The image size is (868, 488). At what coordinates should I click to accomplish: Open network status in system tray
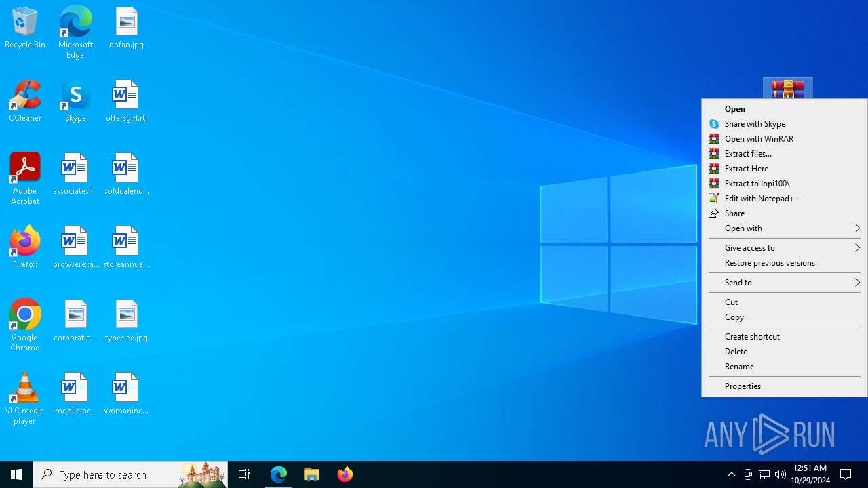764,474
